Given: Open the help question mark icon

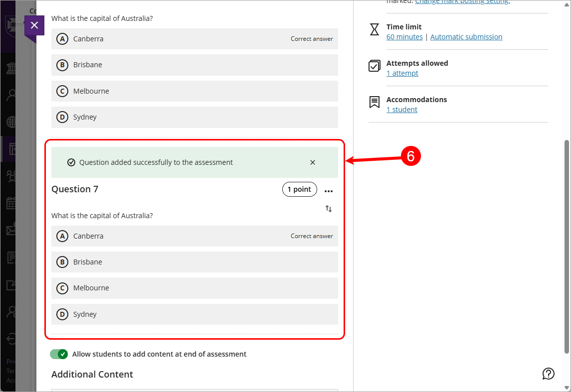Looking at the screenshot, I should click(x=548, y=374).
